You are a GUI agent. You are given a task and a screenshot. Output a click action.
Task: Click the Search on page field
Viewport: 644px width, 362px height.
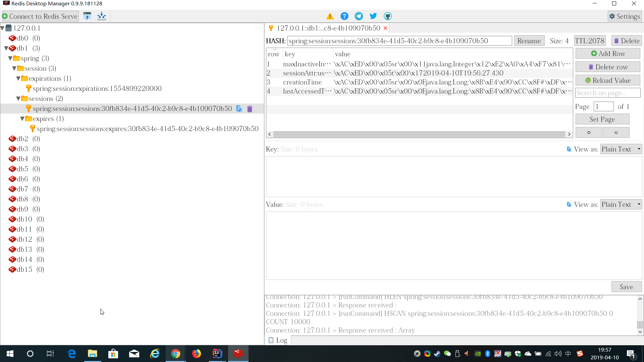click(607, 93)
